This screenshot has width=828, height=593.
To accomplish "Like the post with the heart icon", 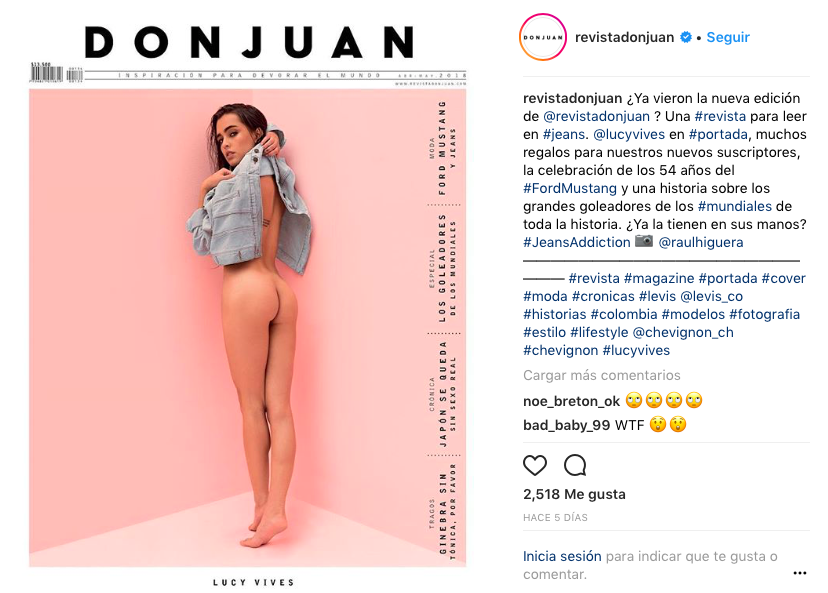I will (x=534, y=465).
